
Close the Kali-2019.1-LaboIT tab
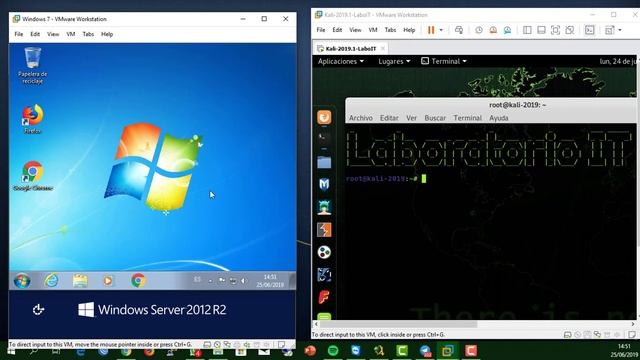point(383,49)
